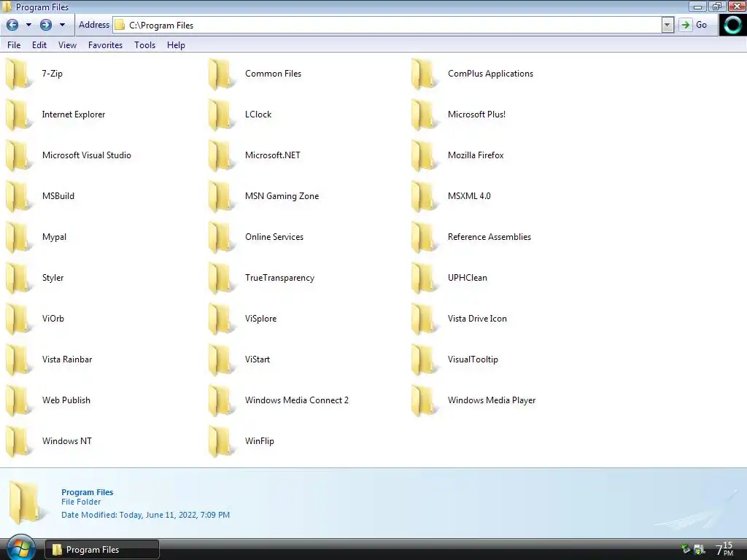Select the ComPlus Applications folder icon
Screen dimensions: 747x560
(x=424, y=74)
